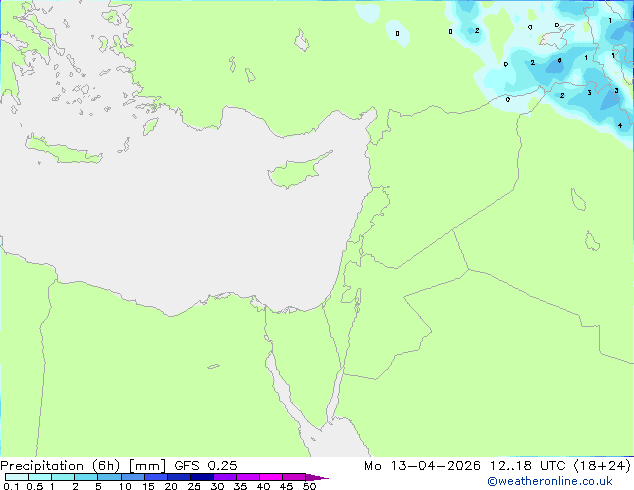Select the 5–10 mm legend color box

[109, 477]
